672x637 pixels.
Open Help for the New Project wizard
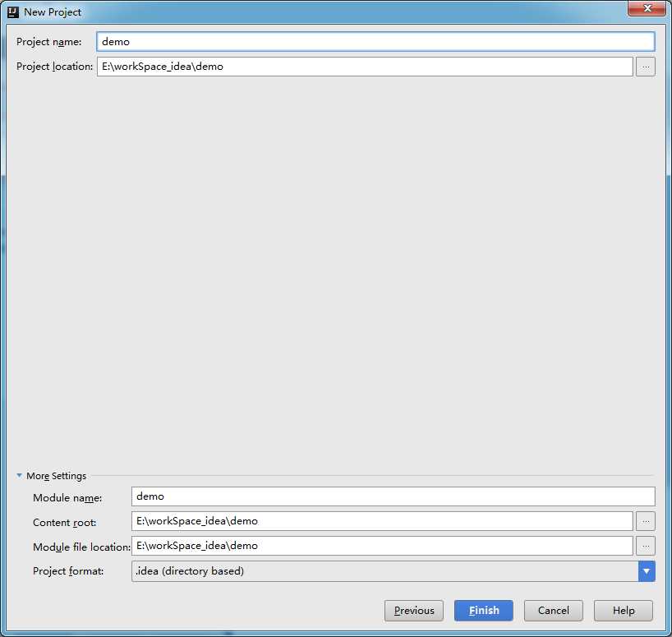(624, 611)
